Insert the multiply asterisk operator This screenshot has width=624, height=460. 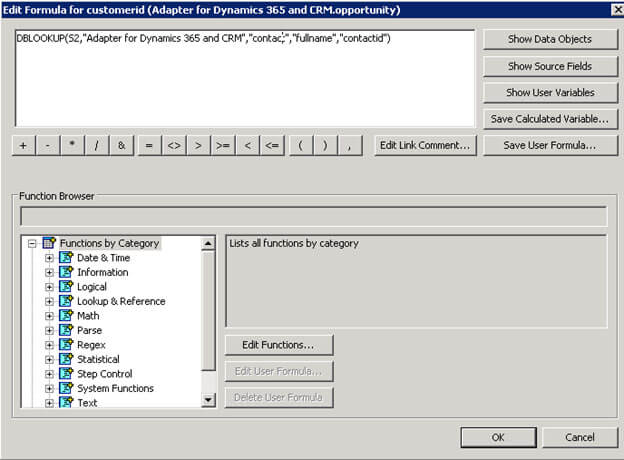(x=72, y=146)
